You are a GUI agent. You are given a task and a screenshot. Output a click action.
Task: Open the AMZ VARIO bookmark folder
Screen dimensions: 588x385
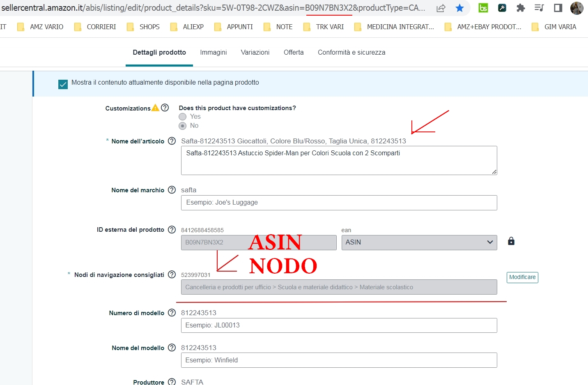click(x=40, y=27)
